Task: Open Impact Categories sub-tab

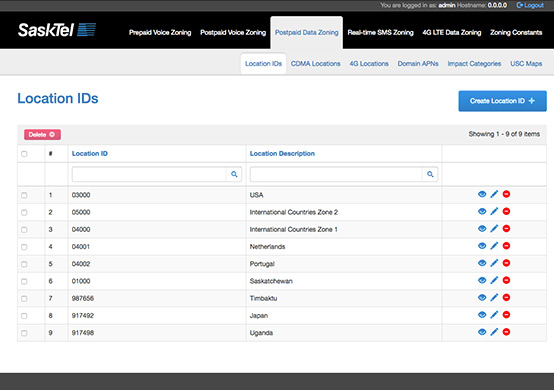Action: pyautogui.click(x=474, y=64)
